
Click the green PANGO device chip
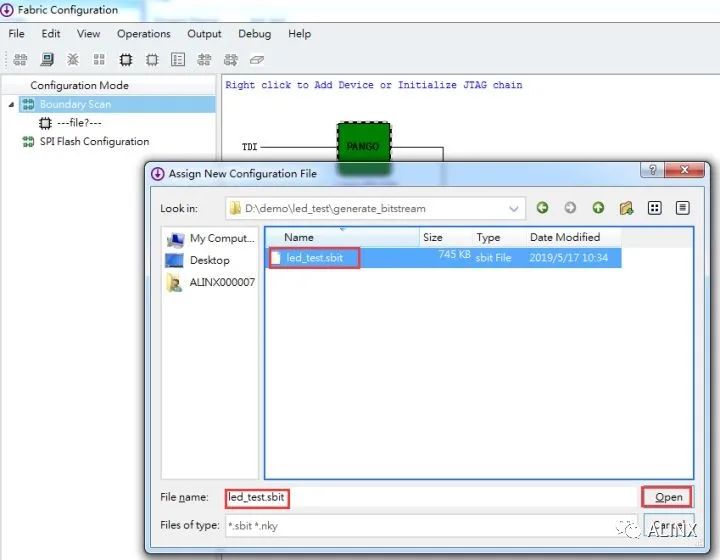[x=364, y=147]
